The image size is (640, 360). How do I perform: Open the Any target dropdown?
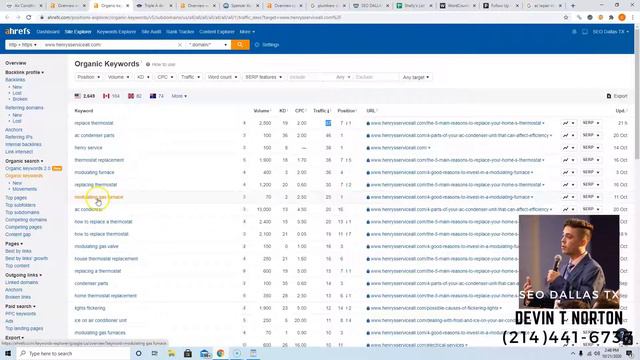tap(416, 77)
